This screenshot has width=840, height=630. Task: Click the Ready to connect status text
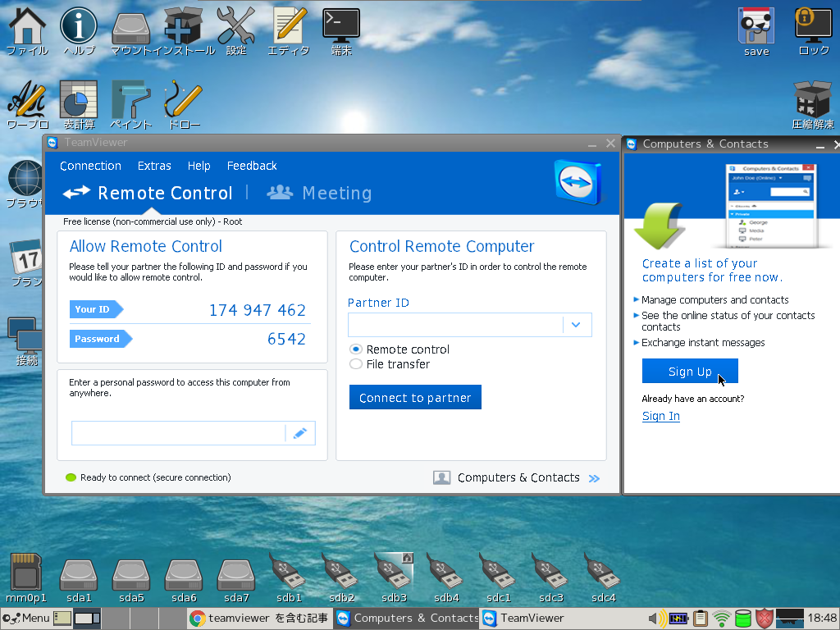[x=155, y=477]
